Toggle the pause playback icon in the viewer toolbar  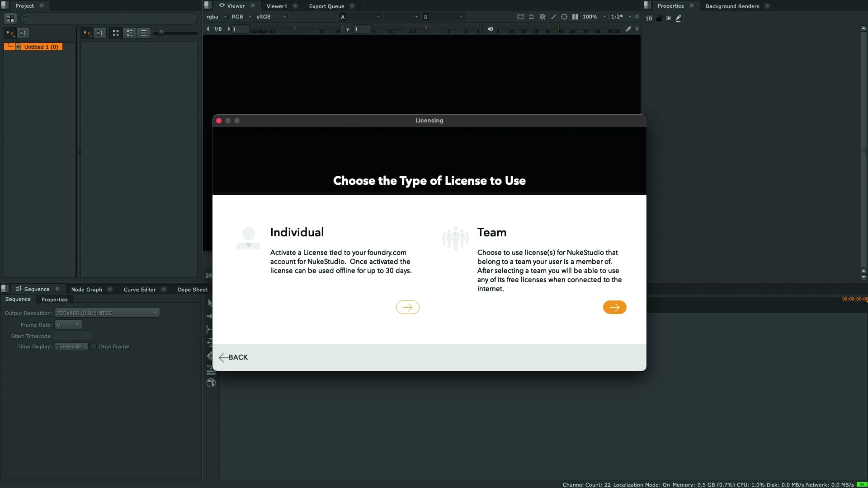point(575,17)
